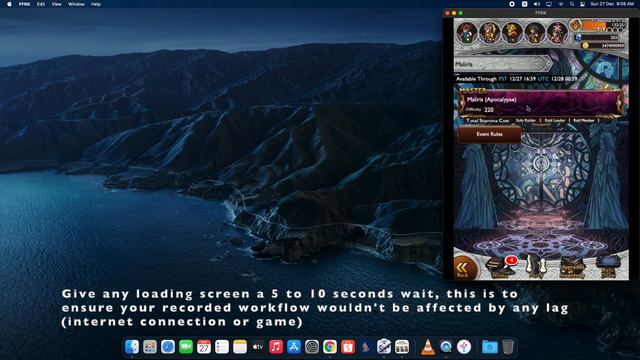The image size is (640, 360).
Task: Open QuickTime Player from the Dock
Action: [446, 347]
